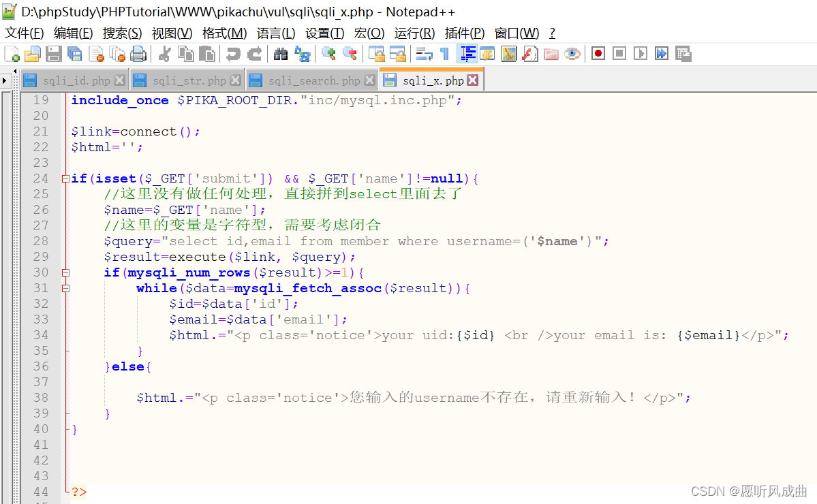817x504 pixels.
Task: Open the Document Map icon
Action: [508, 54]
